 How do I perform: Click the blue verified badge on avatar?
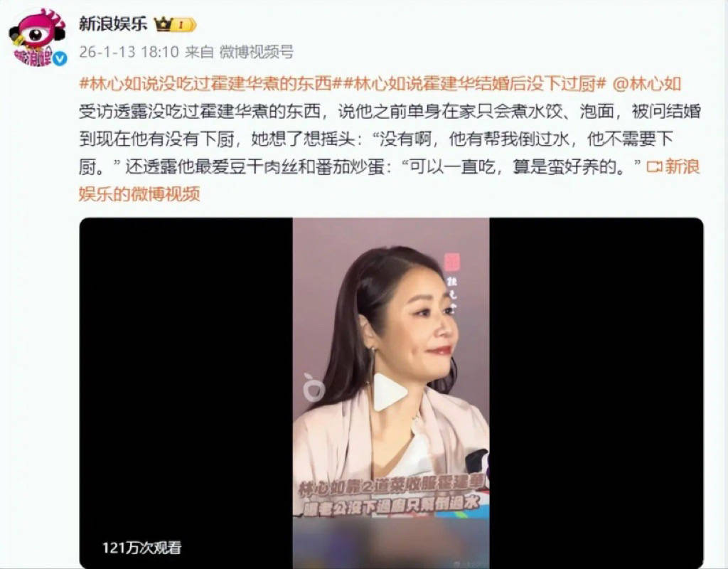(x=60, y=58)
